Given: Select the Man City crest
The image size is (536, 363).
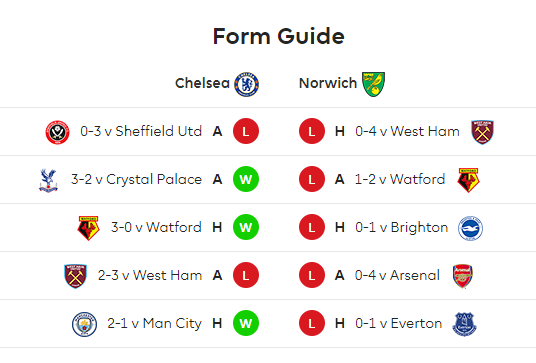Looking at the screenshot, I should (84, 324).
